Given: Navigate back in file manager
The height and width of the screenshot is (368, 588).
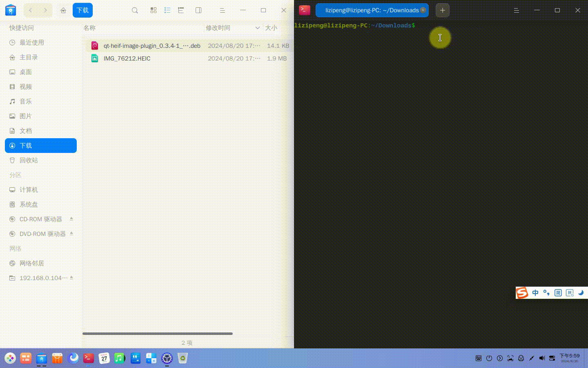Looking at the screenshot, I should pyautogui.click(x=31, y=10).
